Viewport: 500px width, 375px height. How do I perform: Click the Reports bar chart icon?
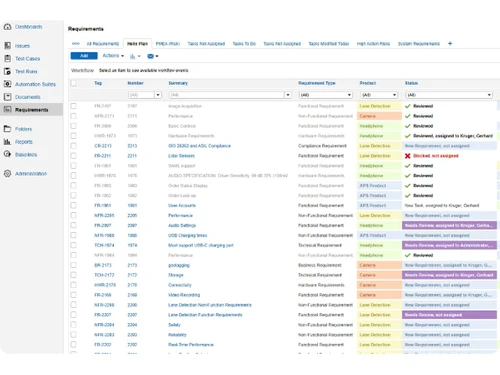click(x=7, y=141)
